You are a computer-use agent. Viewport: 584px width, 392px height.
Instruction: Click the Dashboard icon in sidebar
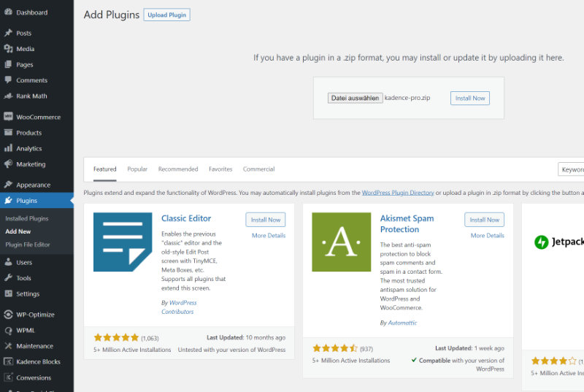click(8, 12)
